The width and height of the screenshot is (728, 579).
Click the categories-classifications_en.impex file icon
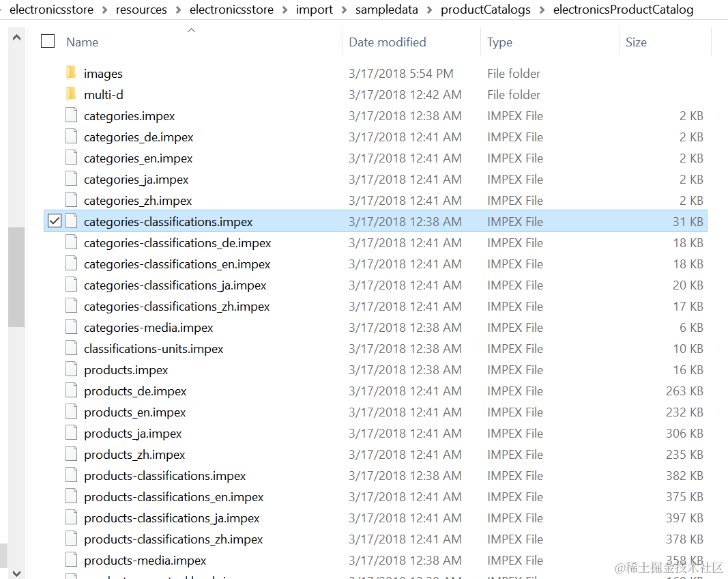71,263
